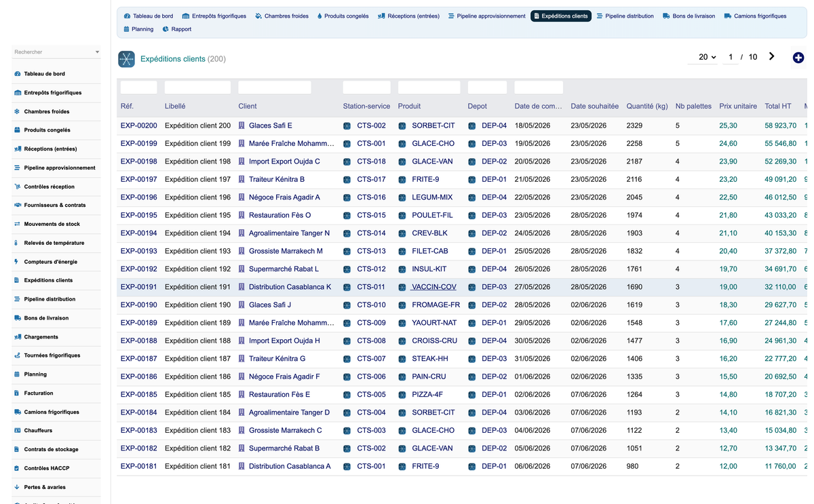This screenshot has width=814, height=504.
Task: Switch to Réceptions (entrées) top tab
Action: (408, 16)
